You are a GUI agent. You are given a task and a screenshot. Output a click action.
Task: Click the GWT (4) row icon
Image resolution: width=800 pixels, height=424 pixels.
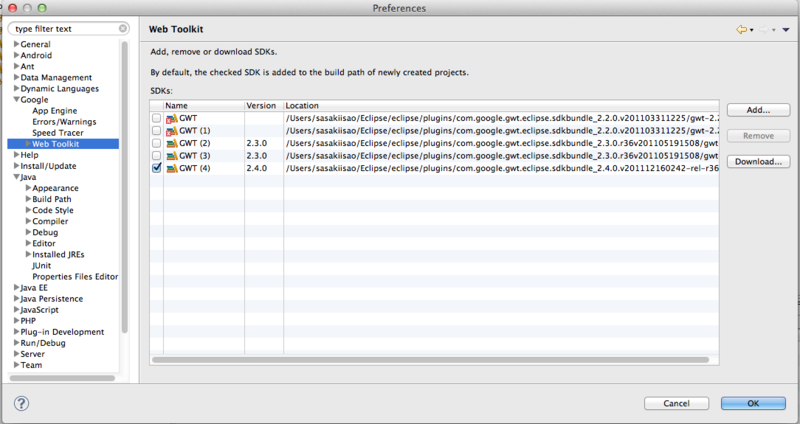pyautogui.click(x=172, y=168)
